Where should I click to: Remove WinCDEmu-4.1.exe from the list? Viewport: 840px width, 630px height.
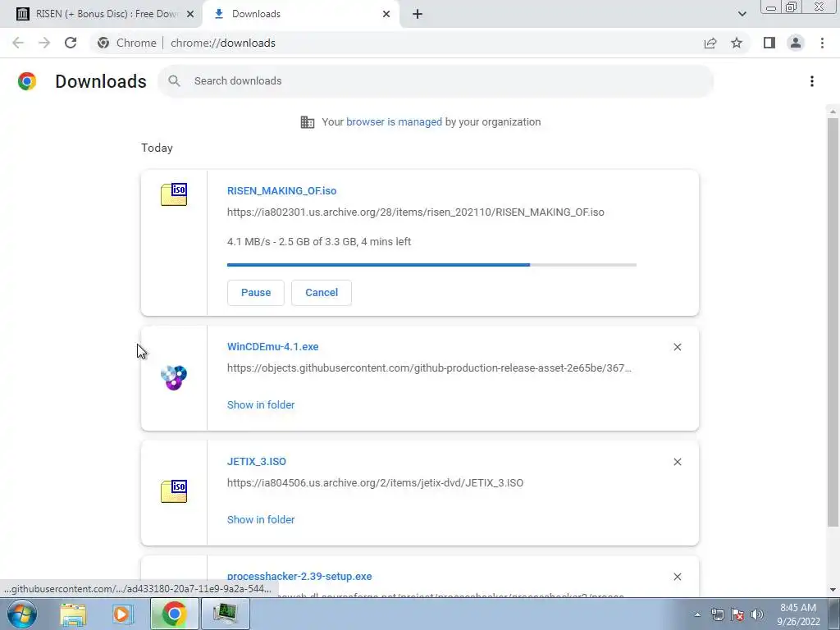[x=677, y=347]
